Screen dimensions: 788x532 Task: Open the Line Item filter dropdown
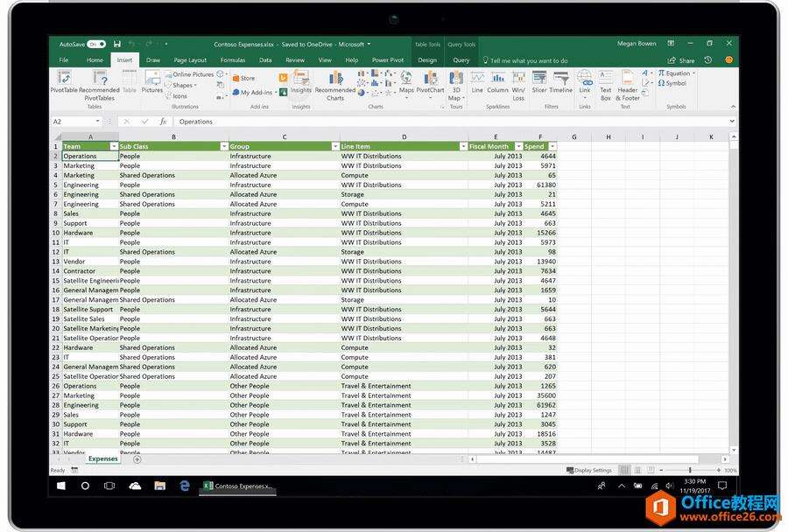tap(463, 146)
